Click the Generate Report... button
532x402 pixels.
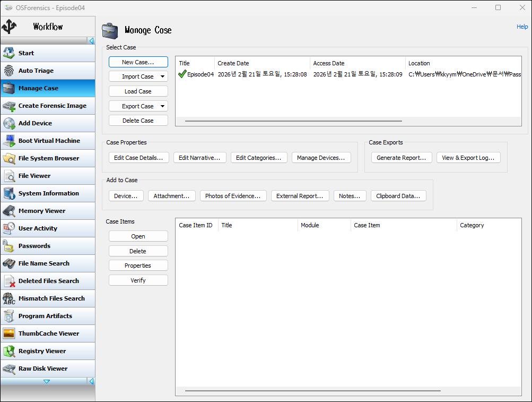[x=402, y=158]
